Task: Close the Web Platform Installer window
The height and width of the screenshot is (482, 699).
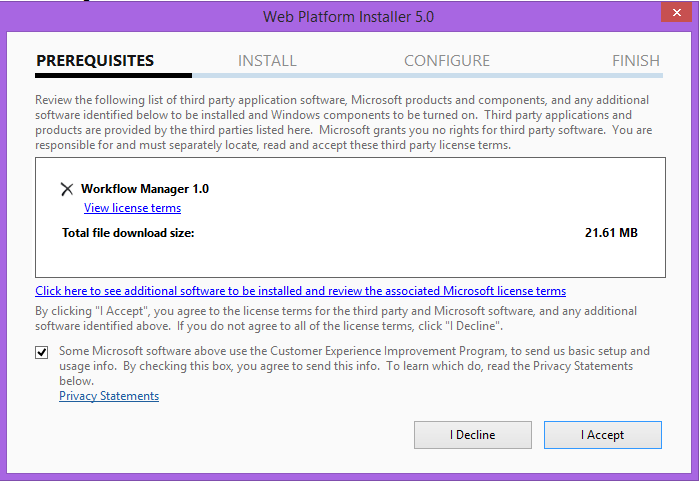Action: (x=676, y=12)
